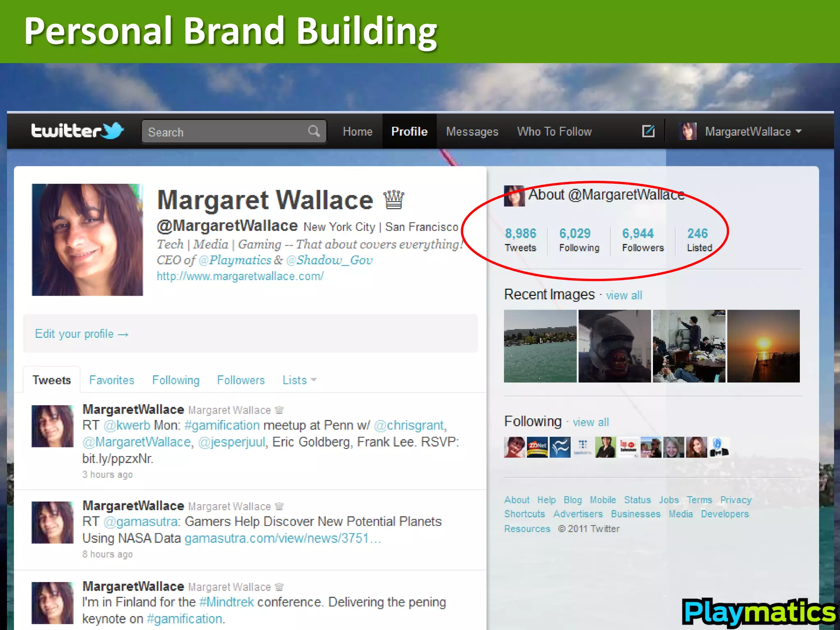Screen dimensions: 840x630
Task: Expand the MargaretWallace account dropdown
Action: pyautogui.click(x=753, y=132)
